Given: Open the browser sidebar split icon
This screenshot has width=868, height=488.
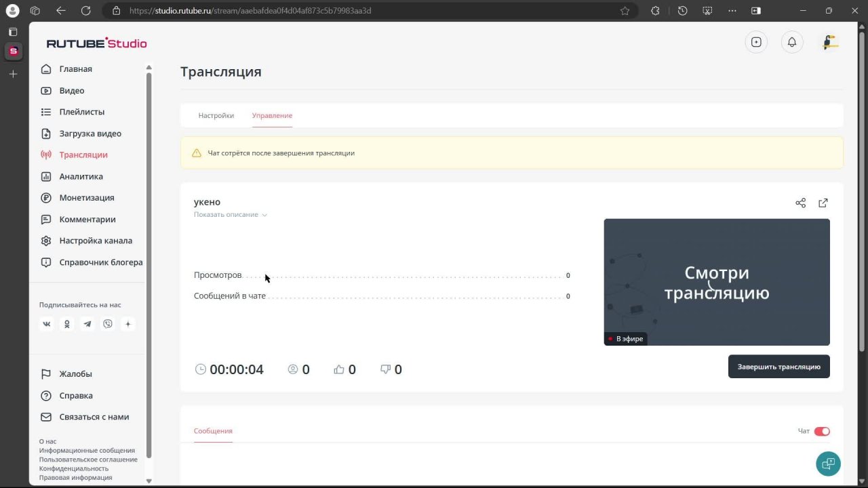Looking at the screenshot, I should click(756, 11).
